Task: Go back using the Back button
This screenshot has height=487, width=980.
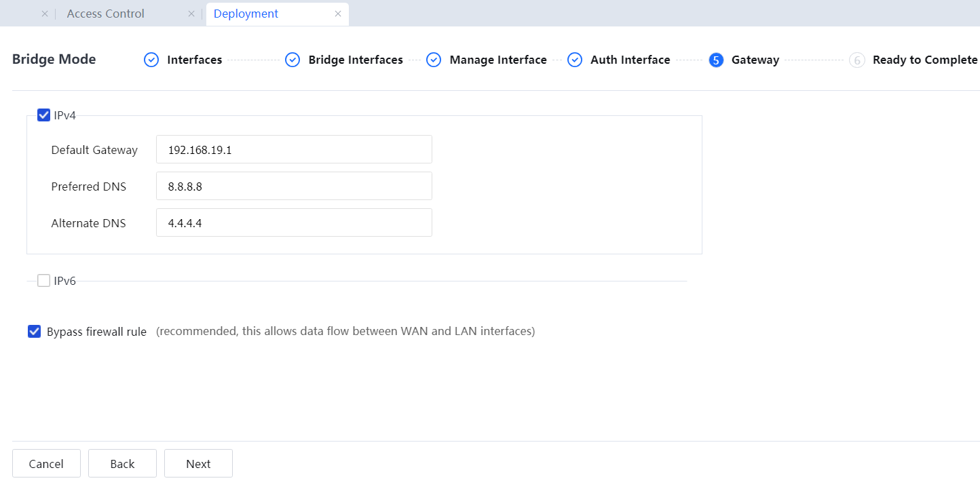Action: (122, 463)
